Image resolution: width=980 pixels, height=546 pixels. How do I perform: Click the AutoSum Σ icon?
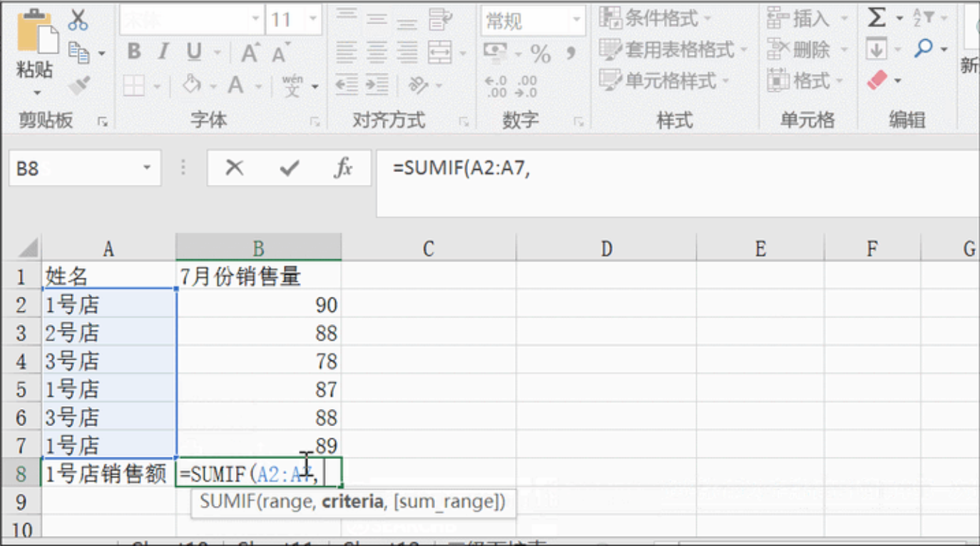point(877,16)
